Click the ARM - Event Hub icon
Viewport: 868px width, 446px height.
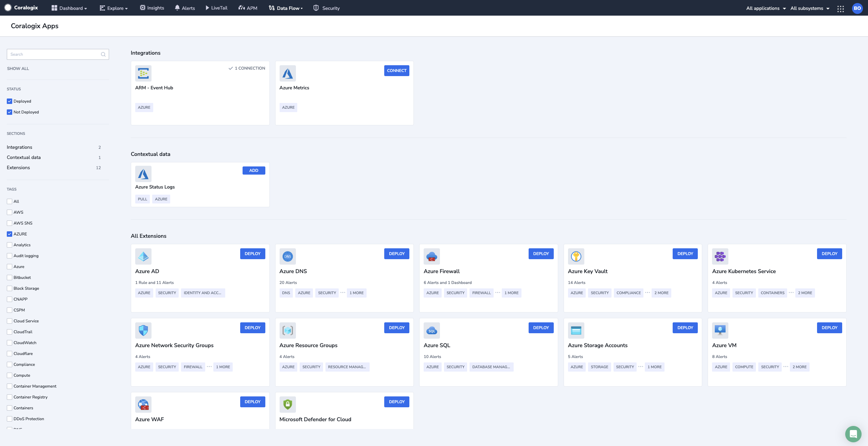(x=143, y=73)
